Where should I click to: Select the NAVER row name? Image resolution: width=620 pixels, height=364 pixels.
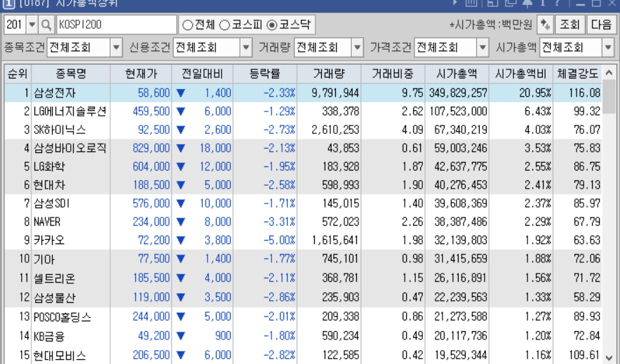click(47, 222)
